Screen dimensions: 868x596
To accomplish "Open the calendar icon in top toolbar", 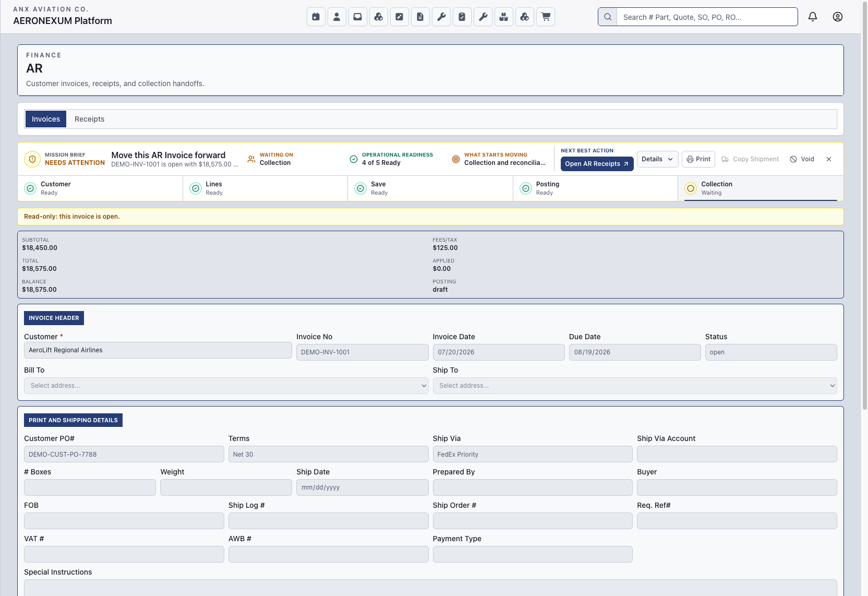I will [x=316, y=17].
